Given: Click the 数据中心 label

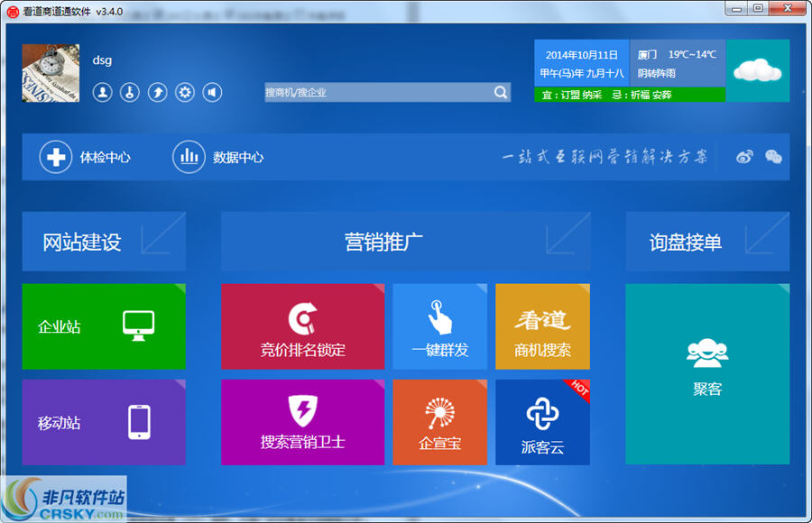Looking at the screenshot, I should pos(238,158).
